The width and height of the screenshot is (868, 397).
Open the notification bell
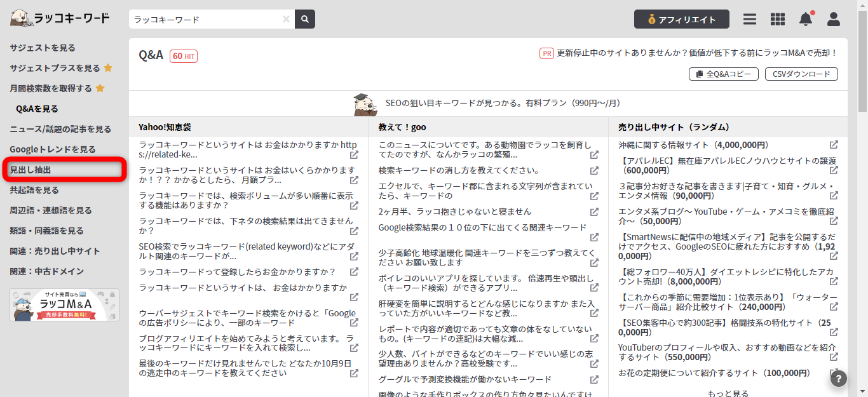(806, 19)
